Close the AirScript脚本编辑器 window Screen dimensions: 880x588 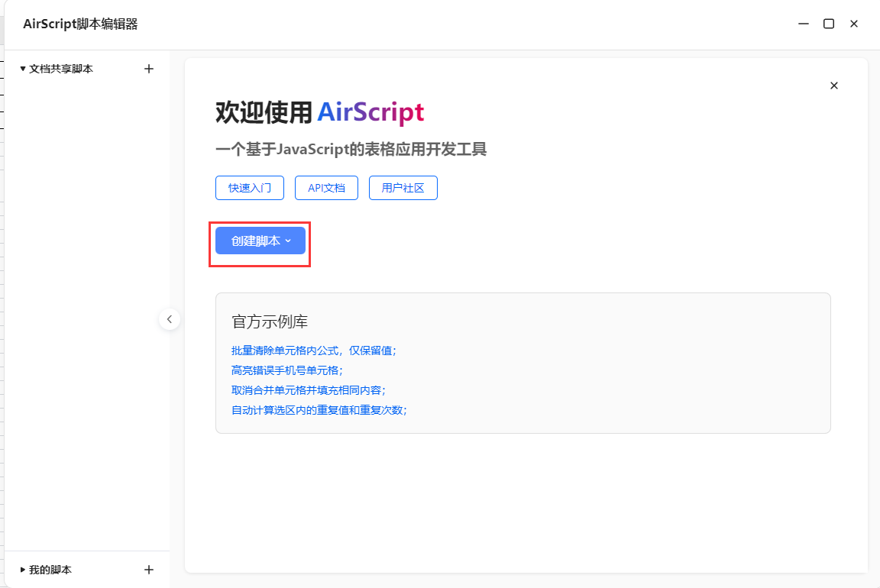[853, 24]
